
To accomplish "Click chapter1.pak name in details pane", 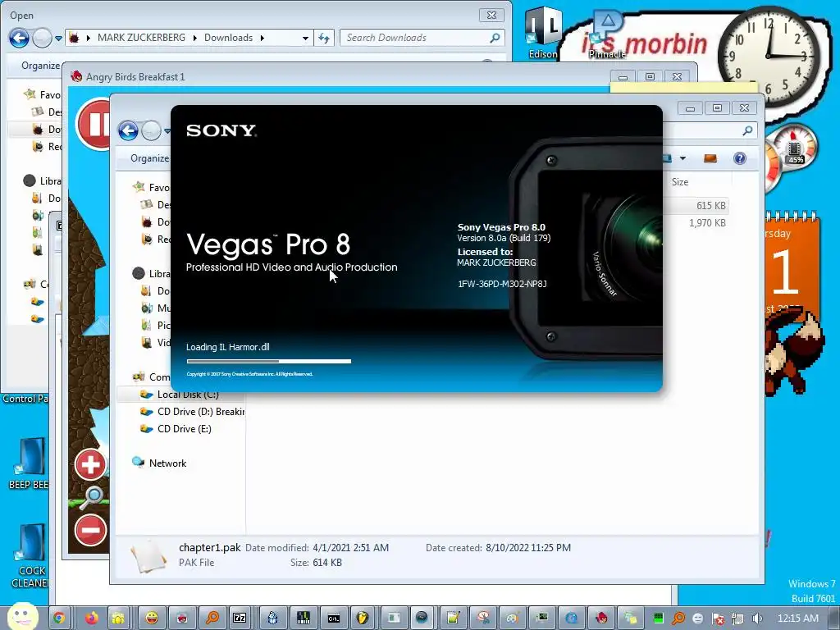I will 209,547.
